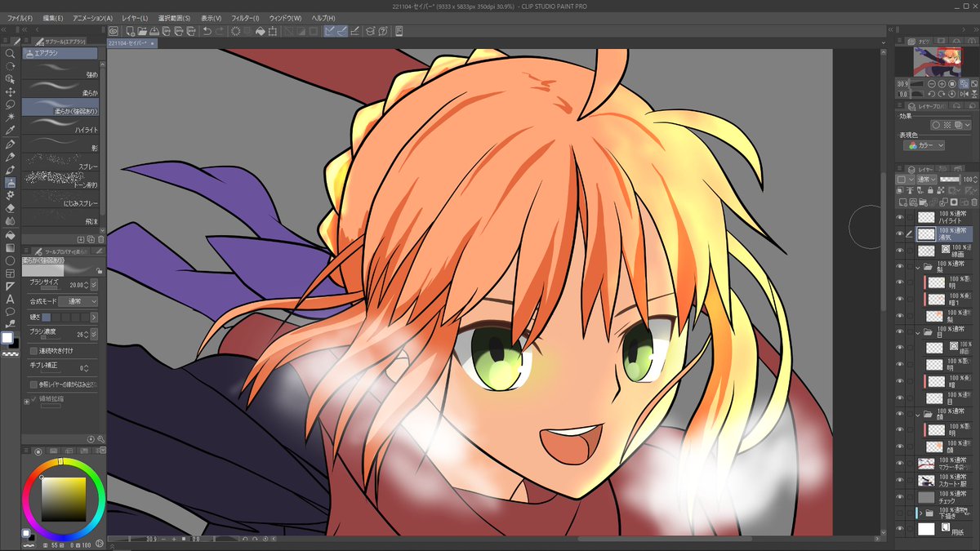This screenshot has width=980, height=551.
Task: Hide the チェック layer
Action: click(x=900, y=495)
